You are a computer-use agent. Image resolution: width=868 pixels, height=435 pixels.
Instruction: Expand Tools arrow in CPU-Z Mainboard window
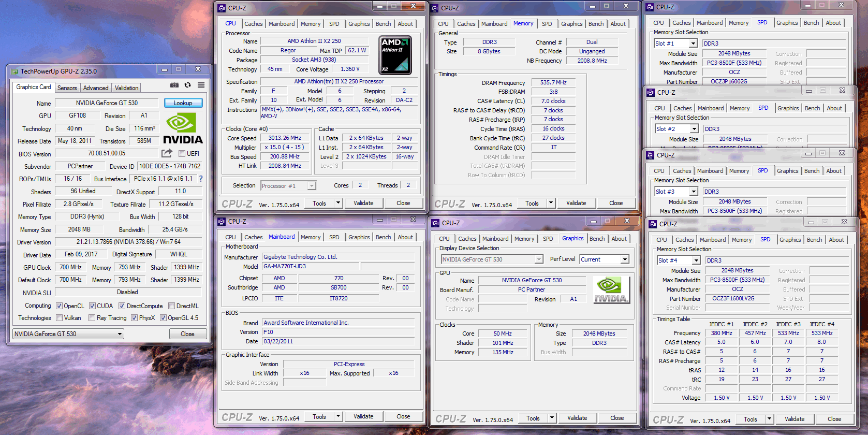click(338, 416)
